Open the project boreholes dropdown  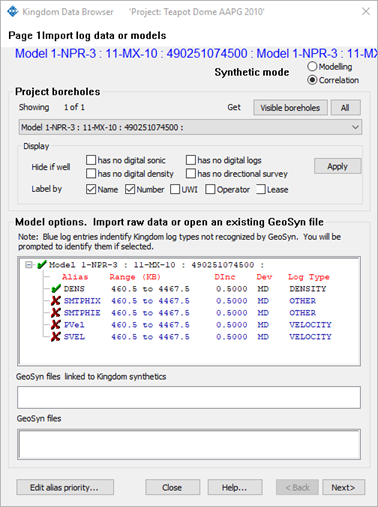click(190, 127)
